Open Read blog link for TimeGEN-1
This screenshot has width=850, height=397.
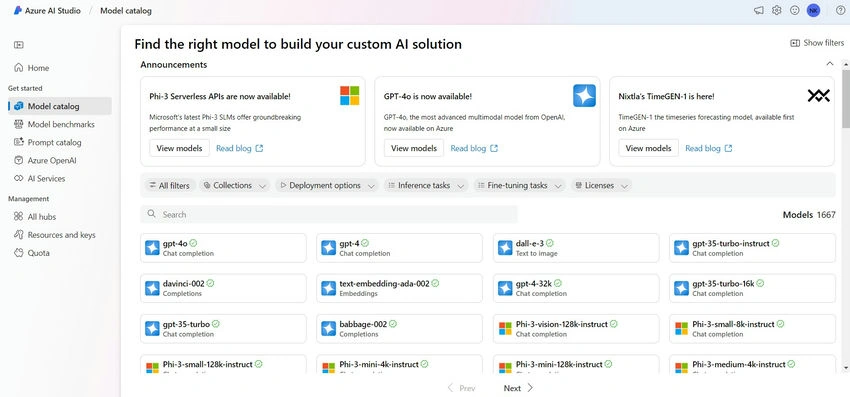(709, 148)
